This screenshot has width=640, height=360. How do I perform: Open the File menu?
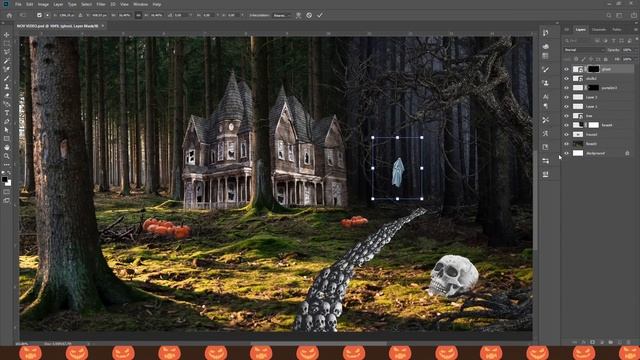click(18, 4)
